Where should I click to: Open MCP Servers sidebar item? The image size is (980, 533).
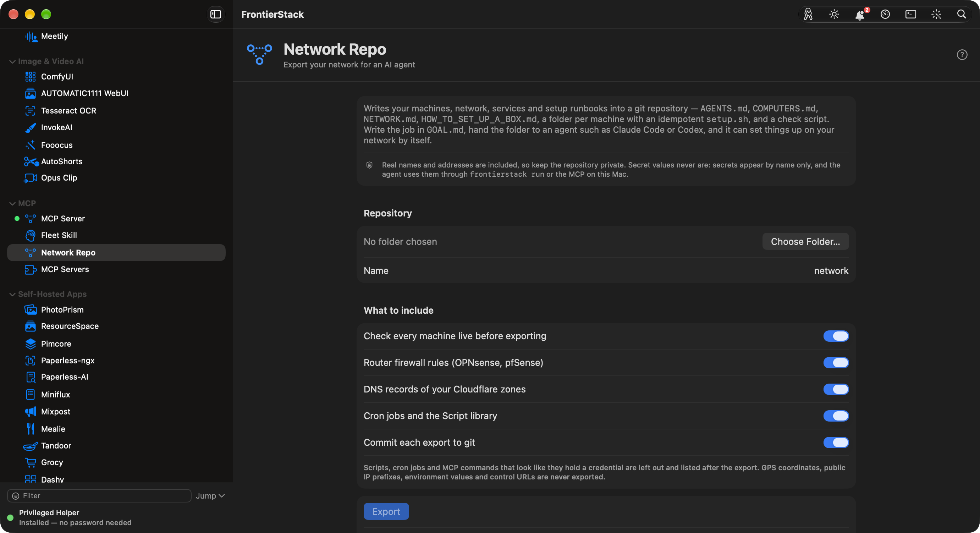point(116,269)
